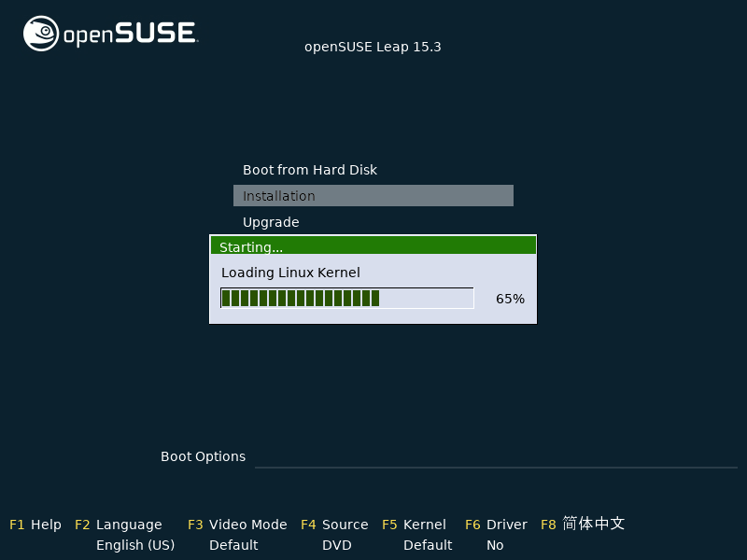Choose the highlighted Installation entry
Screen dimensions: 747x560
click(373, 196)
